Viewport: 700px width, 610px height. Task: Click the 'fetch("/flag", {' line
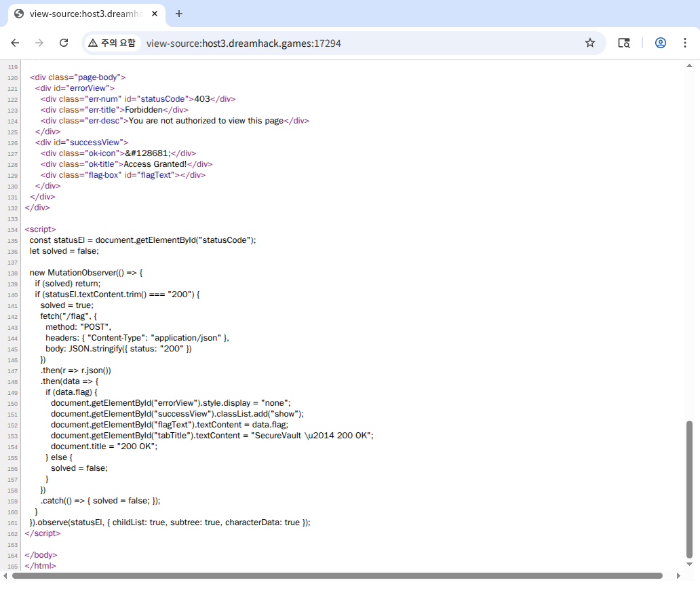coord(69,316)
